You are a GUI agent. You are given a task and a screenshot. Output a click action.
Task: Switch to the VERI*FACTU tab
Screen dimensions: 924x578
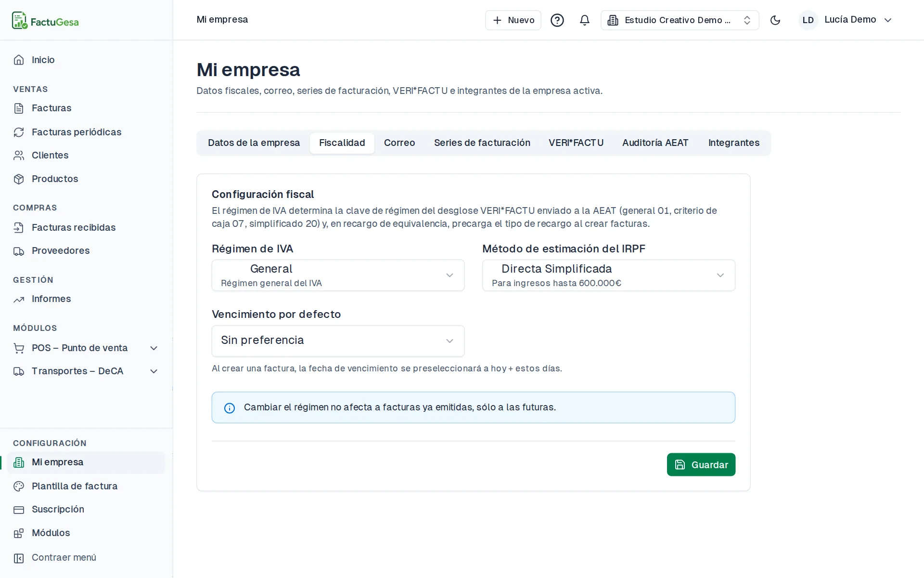point(576,143)
